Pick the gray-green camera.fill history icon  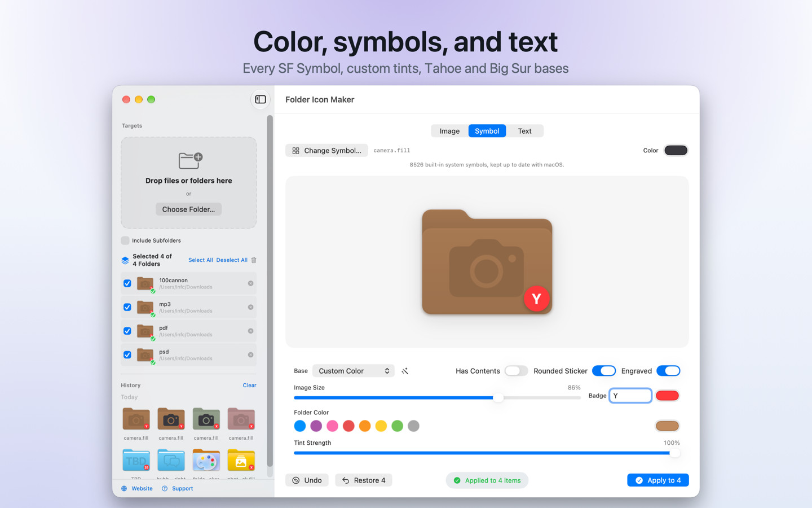pos(206,419)
